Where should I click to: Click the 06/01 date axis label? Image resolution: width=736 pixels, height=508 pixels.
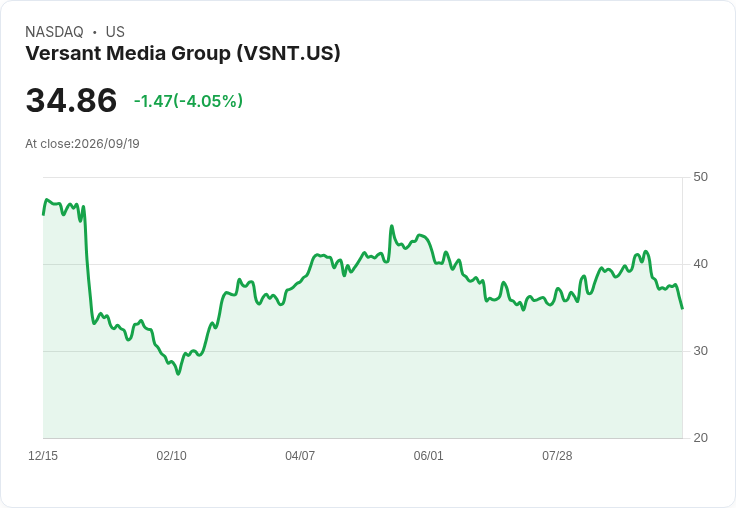428,455
